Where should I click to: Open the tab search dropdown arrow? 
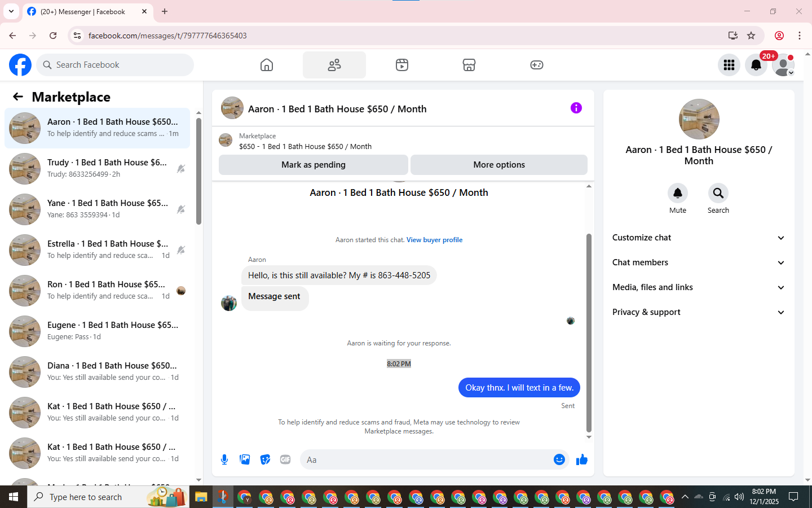[11, 11]
